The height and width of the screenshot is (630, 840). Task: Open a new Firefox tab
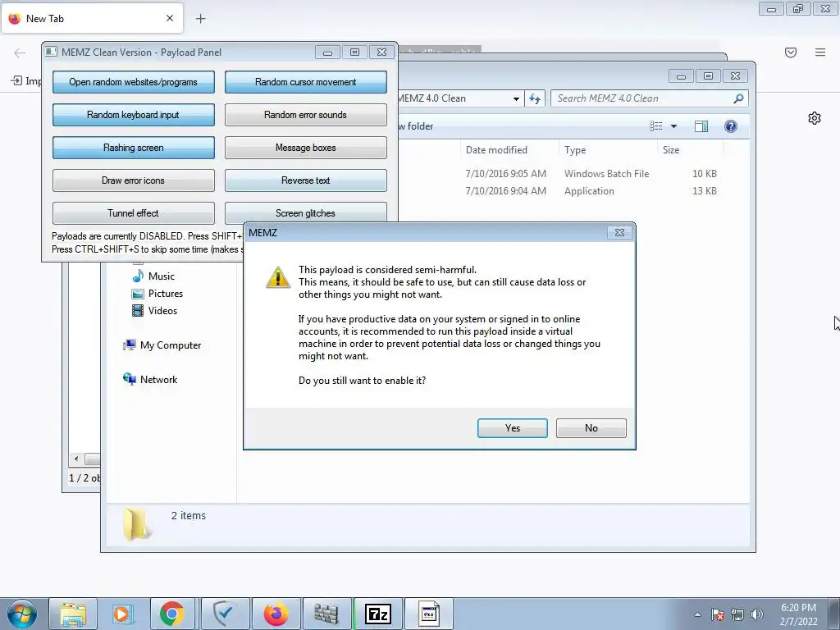[200, 19]
